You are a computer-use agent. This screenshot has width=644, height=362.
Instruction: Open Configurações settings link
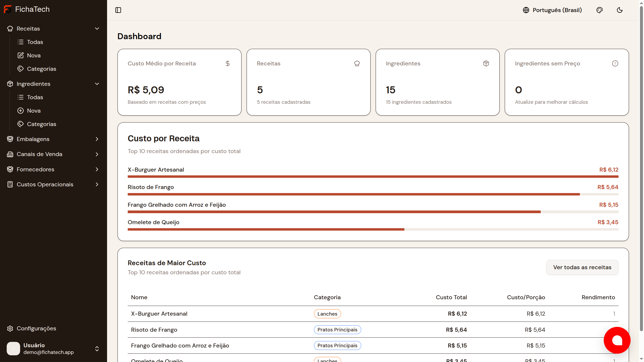(36, 328)
